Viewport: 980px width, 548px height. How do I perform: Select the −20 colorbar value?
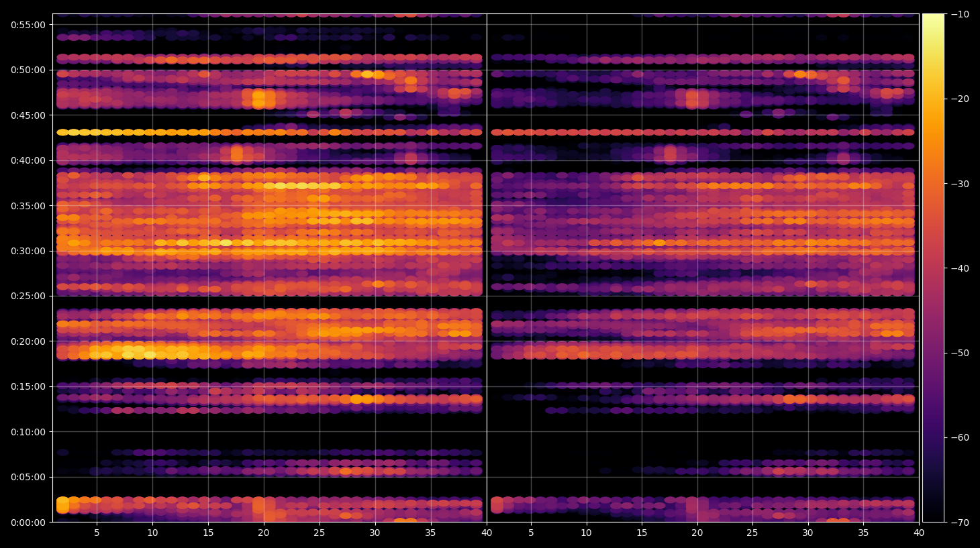(x=960, y=99)
